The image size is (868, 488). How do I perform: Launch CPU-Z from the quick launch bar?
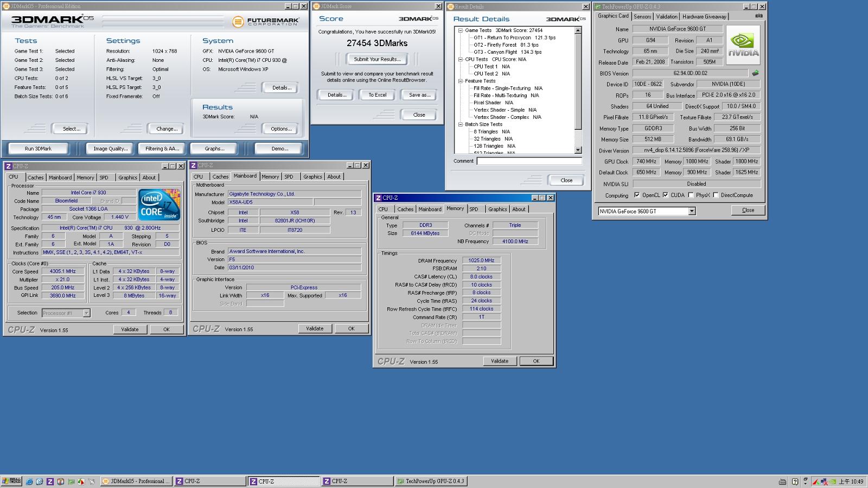pos(50,481)
